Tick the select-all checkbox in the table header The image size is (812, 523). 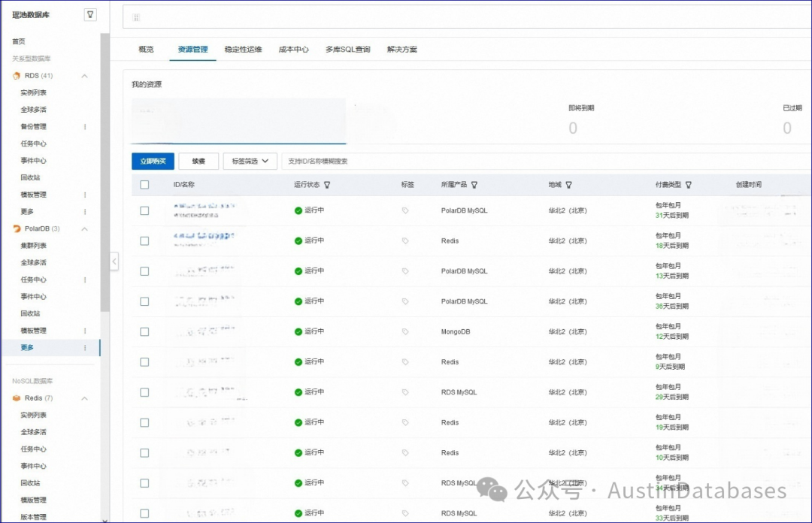[144, 185]
